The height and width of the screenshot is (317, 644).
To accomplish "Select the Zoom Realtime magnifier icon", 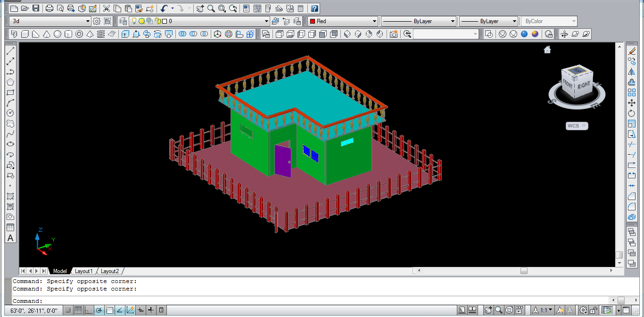I will pos(211,8).
